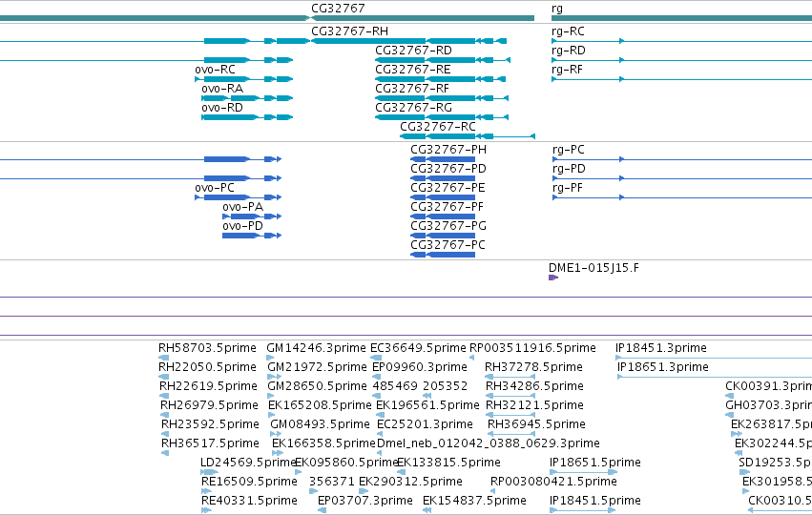Select EST IP18651.3prime
Screen dimensions: 812x515
click(715, 377)
